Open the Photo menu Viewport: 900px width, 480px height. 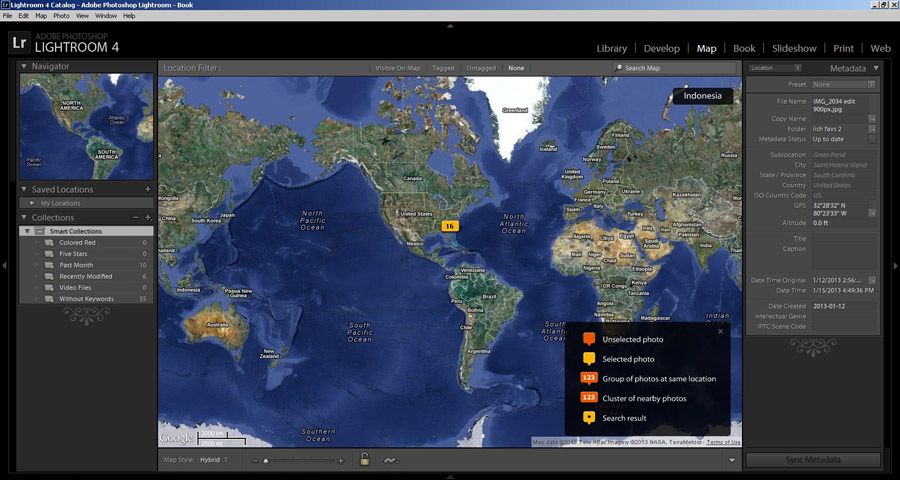(61, 16)
